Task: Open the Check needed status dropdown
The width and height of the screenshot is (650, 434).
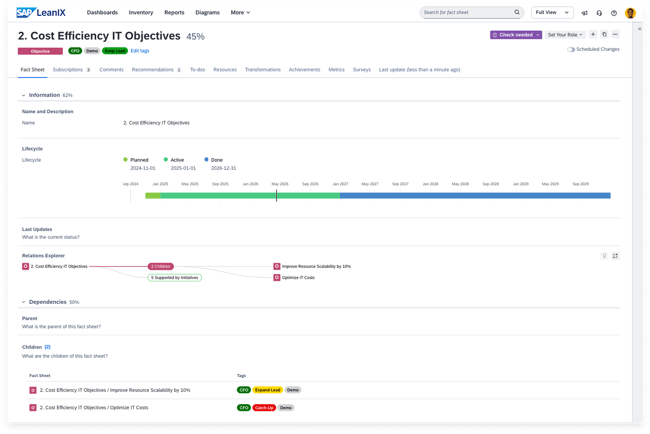Action: [516, 35]
